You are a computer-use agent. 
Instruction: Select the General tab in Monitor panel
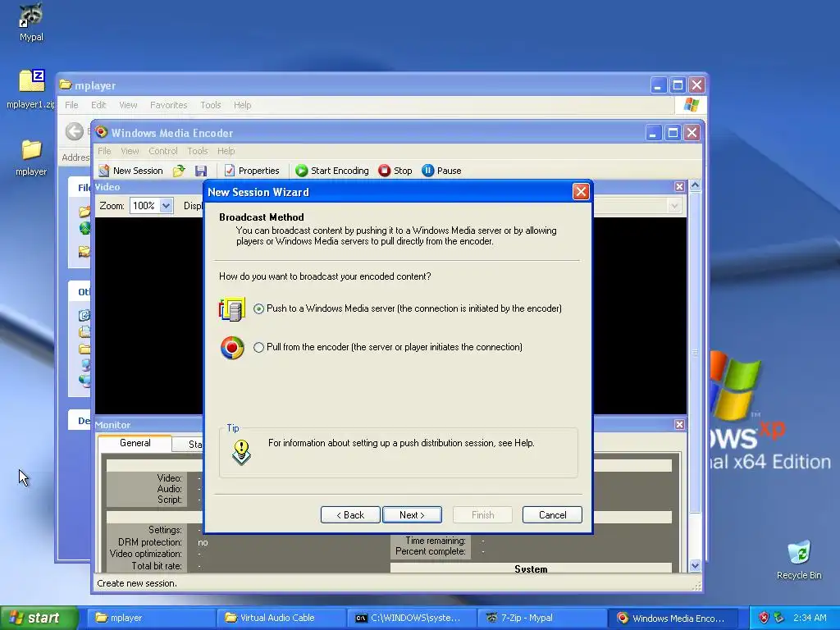coord(135,443)
